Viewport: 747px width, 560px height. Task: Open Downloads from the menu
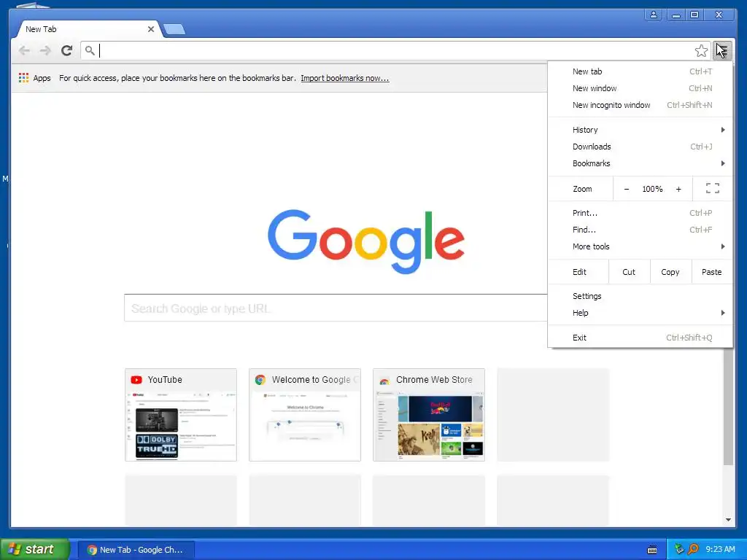tap(640, 147)
